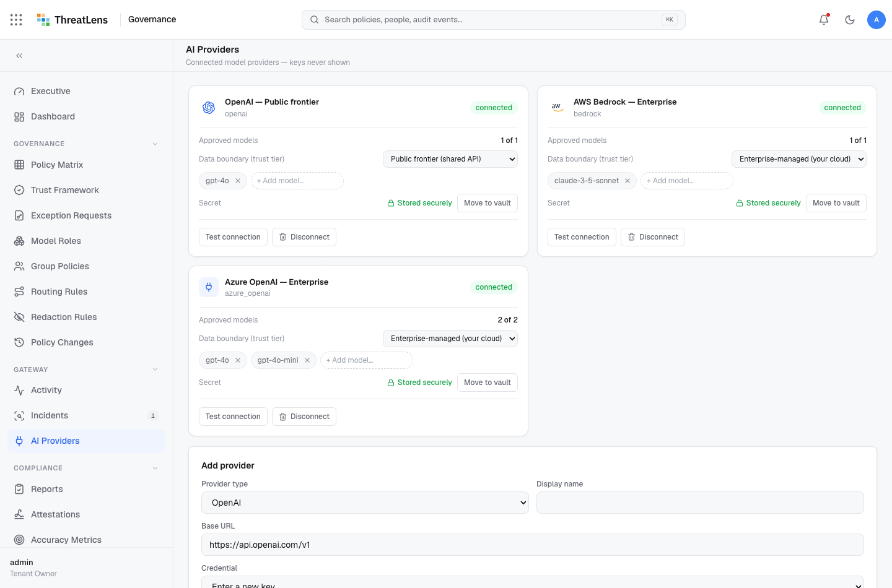892x588 pixels.
Task: Disconnect AWS Bedrock provider
Action: [x=653, y=237]
